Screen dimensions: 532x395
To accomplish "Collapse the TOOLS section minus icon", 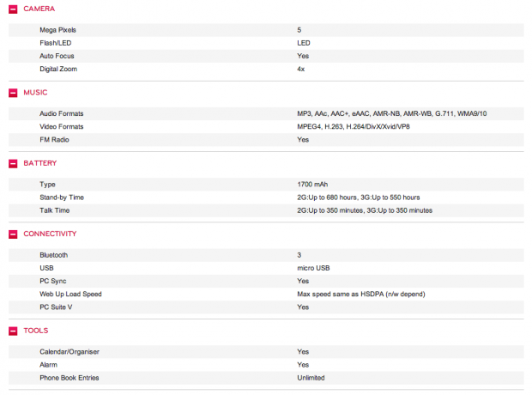I will 13,331.
